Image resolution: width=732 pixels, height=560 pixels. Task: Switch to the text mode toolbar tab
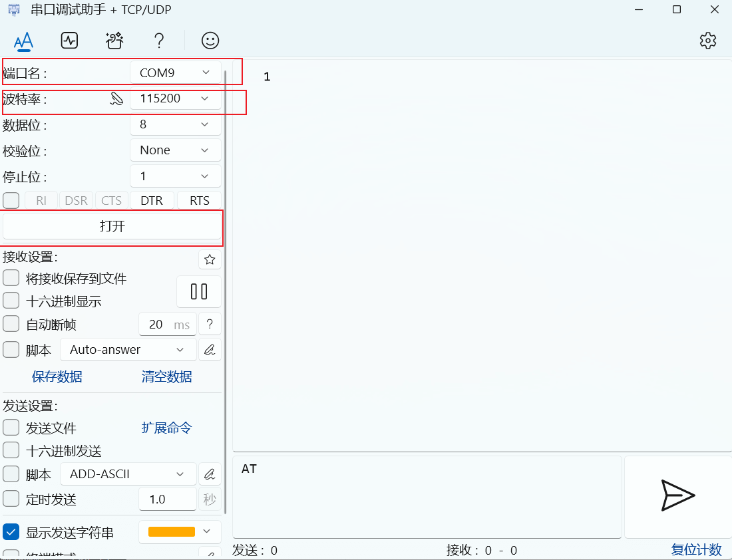coord(24,41)
